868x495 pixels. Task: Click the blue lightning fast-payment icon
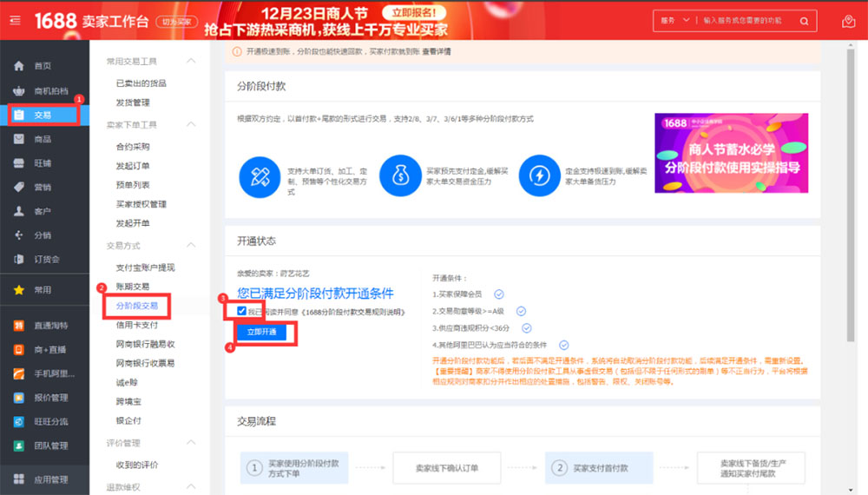tap(539, 175)
